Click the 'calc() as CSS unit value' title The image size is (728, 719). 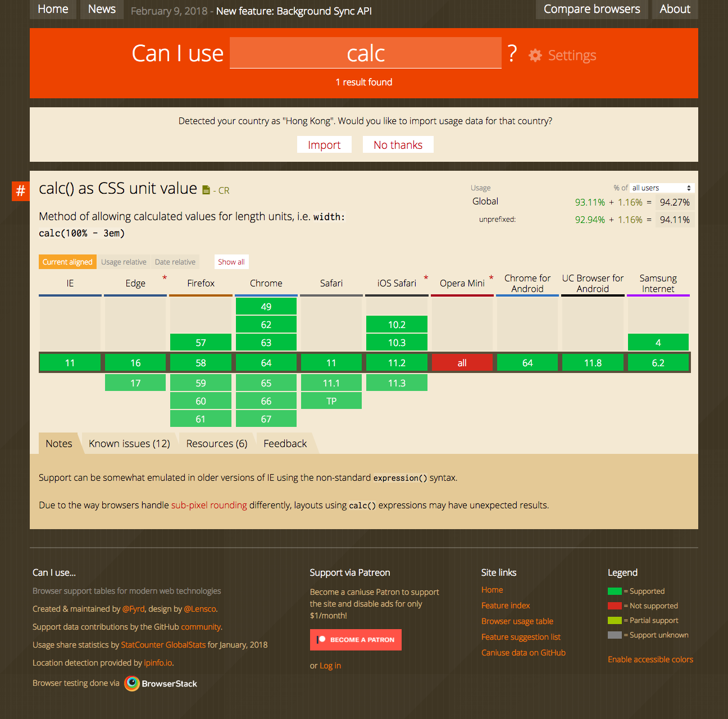tap(118, 188)
